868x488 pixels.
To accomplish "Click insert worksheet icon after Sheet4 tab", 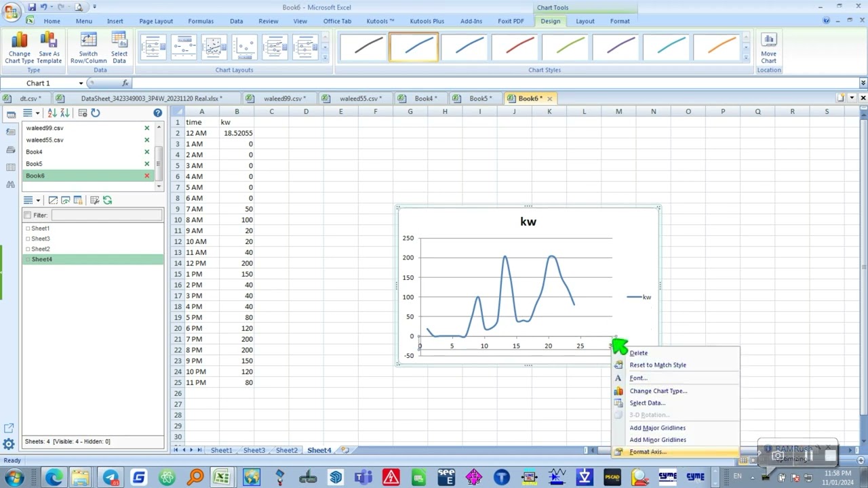I will [x=345, y=450].
